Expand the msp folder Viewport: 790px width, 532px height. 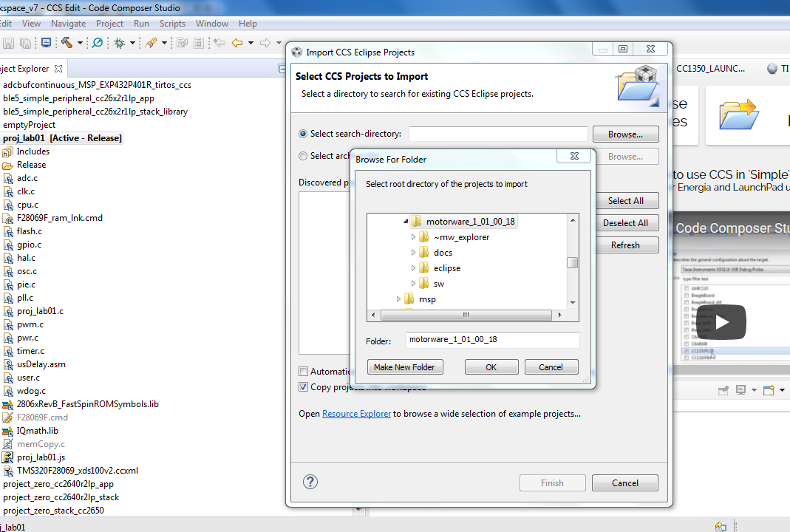[398, 299]
